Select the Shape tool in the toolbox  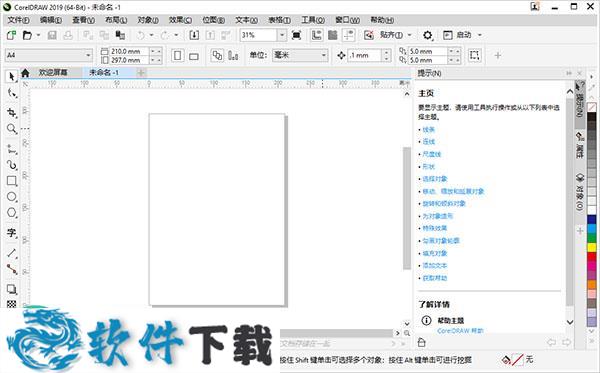pyautogui.click(x=11, y=93)
